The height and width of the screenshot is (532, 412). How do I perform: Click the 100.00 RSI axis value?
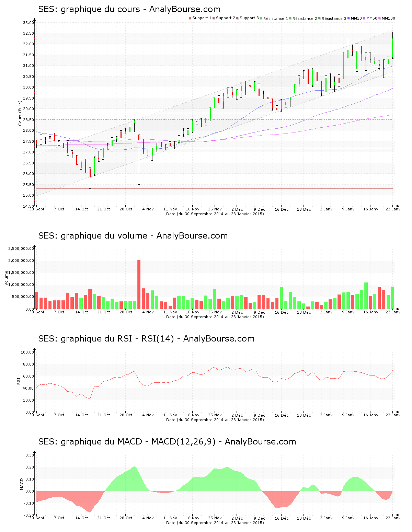pos(27,352)
